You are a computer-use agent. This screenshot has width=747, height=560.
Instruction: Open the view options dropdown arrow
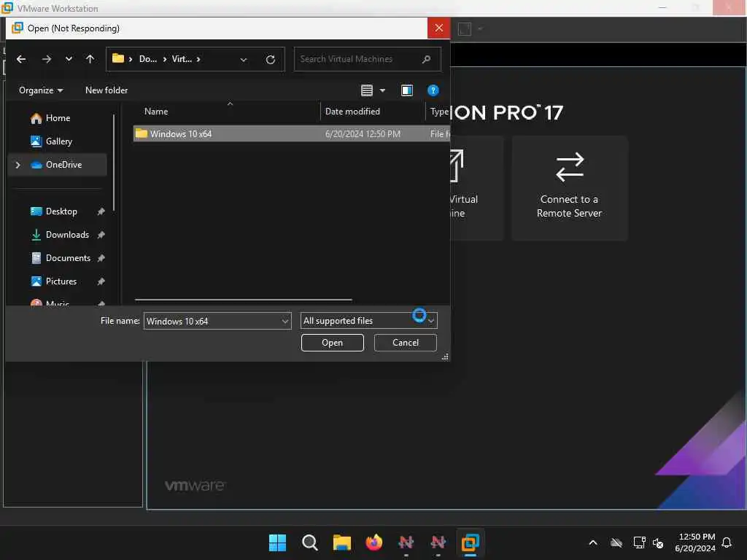382,90
